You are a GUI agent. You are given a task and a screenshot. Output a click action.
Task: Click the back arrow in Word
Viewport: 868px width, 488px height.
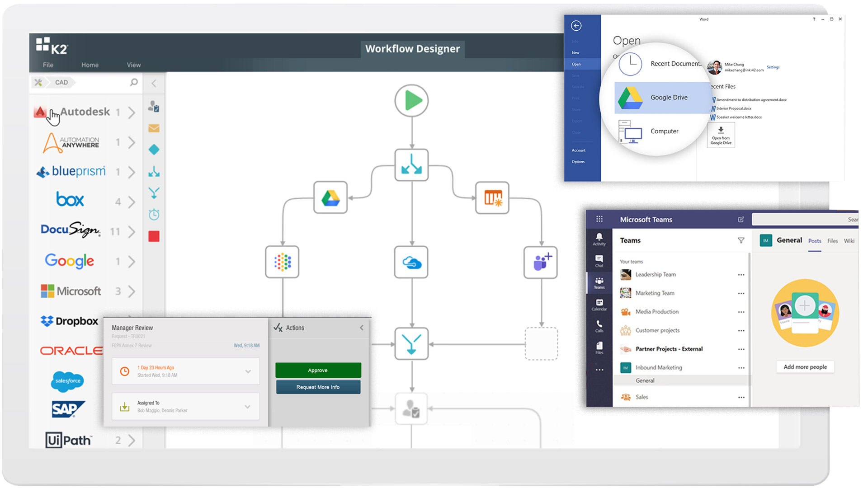(576, 26)
